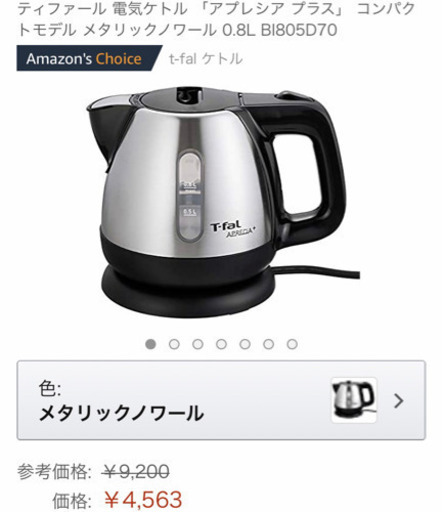
Task: Jump to the last carousel dot
Action: [292, 344]
